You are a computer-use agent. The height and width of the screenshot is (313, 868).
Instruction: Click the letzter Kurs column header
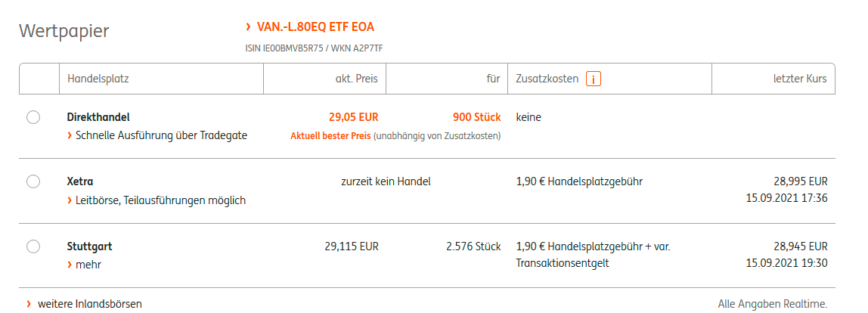(799, 79)
